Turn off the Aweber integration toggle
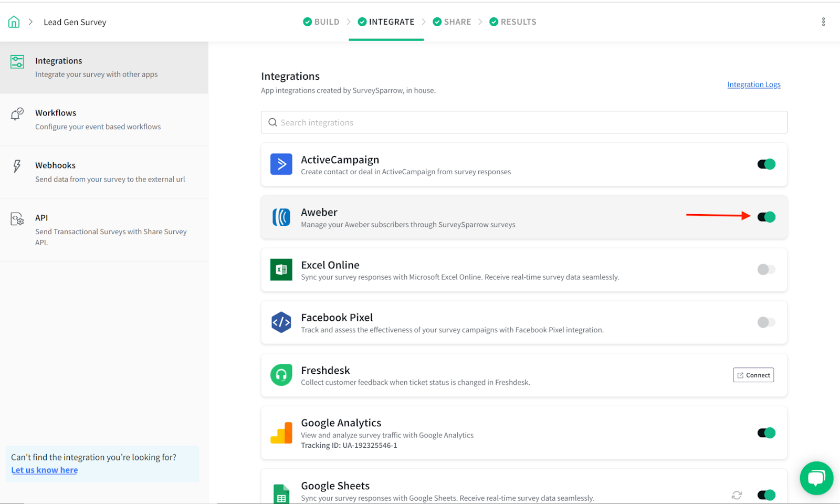 [x=766, y=217]
